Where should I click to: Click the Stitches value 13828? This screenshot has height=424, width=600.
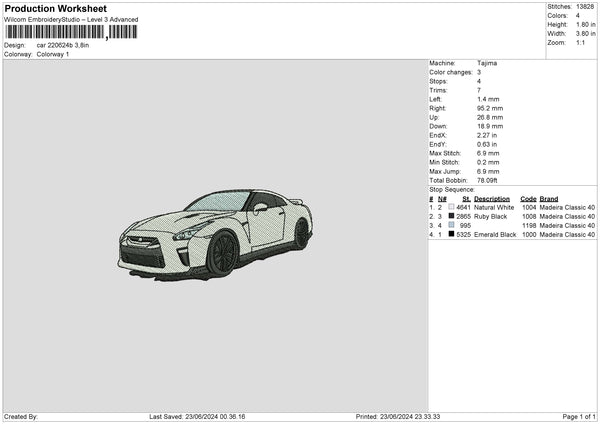[x=585, y=7]
